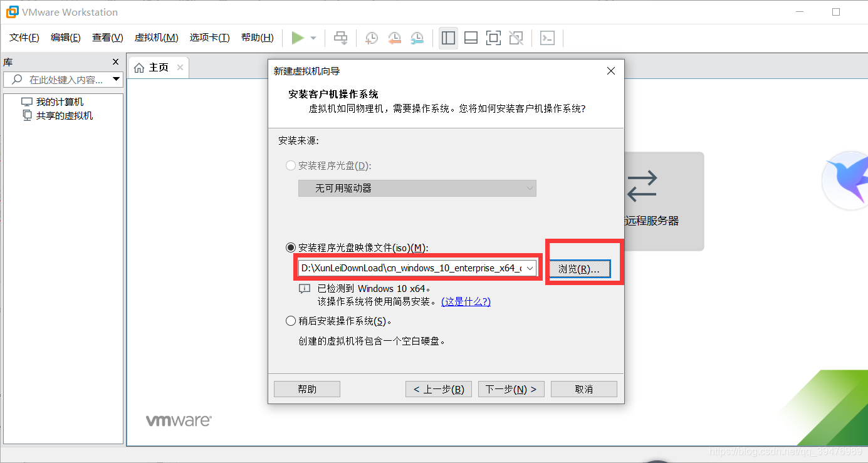Click the 远程服务器 connect tile
This screenshot has height=463, width=868.
point(663,201)
